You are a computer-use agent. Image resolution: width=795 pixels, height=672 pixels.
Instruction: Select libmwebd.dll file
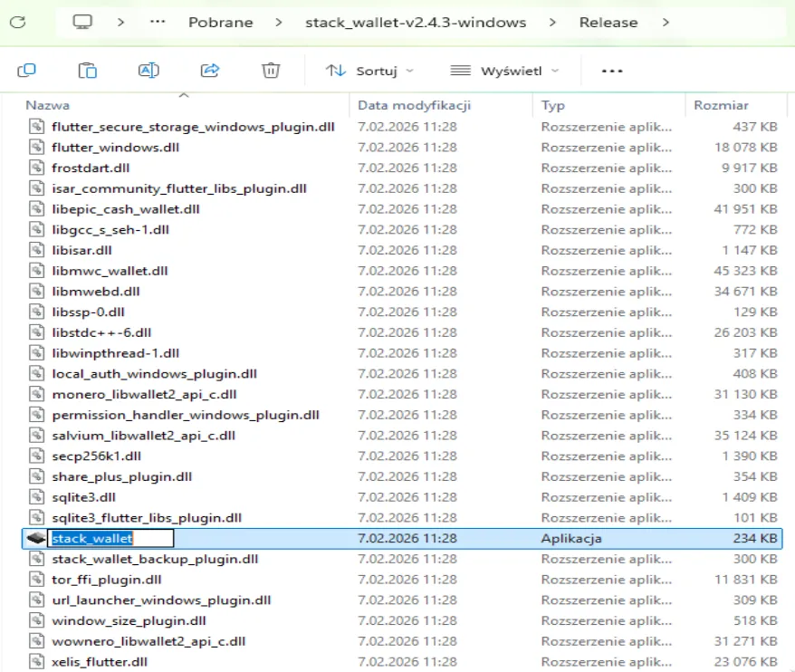pos(96,292)
